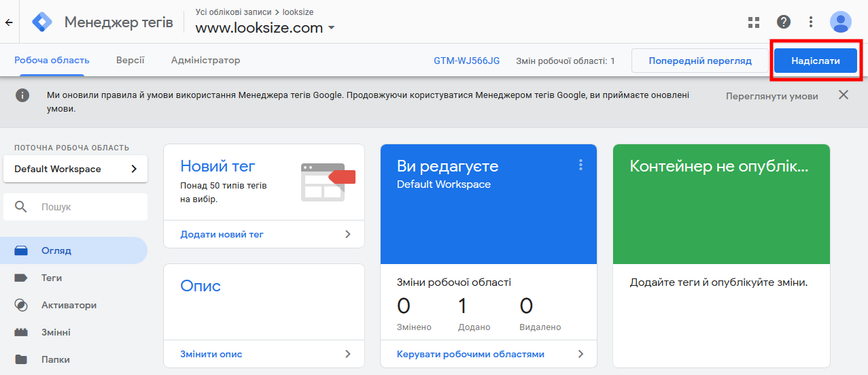The height and width of the screenshot is (375, 868).
Task: Dismiss the terms notification banner
Action: [x=844, y=95]
